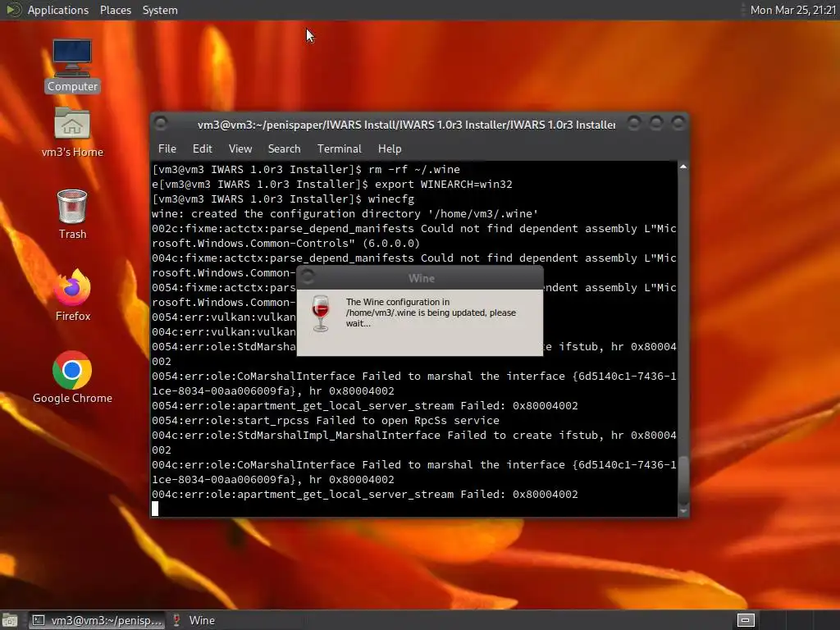Click the "winecfg" command line in terminal
The width and height of the screenshot is (840, 630).
pyautogui.click(x=283, y=199)
